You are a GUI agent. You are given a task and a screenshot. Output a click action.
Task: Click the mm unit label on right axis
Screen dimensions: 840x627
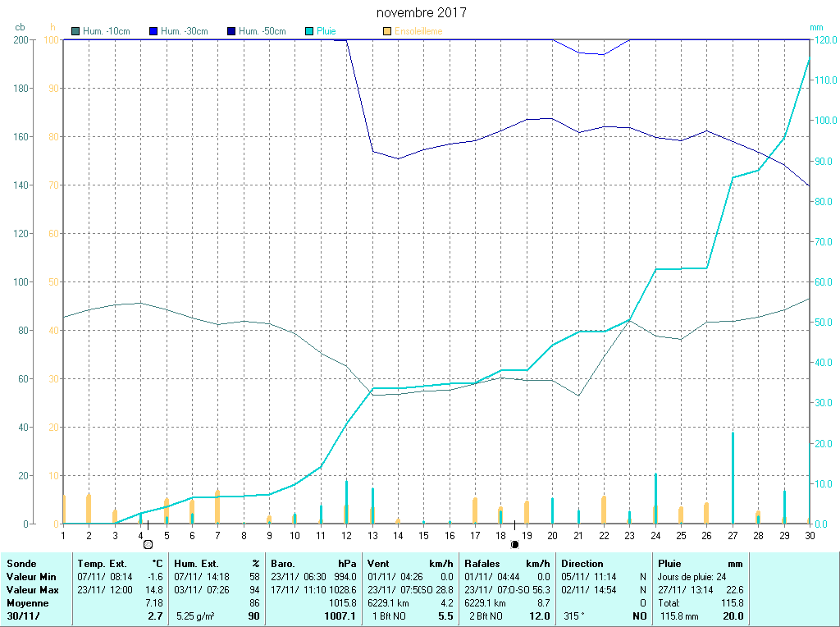tap(815, 28)
